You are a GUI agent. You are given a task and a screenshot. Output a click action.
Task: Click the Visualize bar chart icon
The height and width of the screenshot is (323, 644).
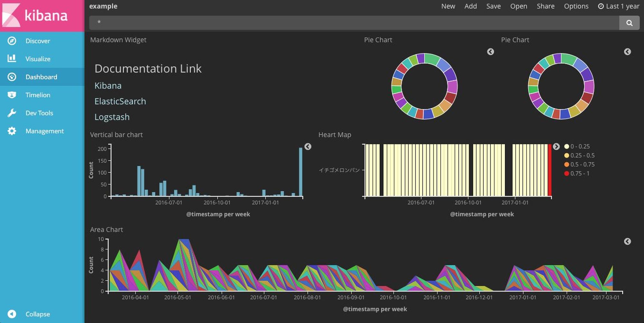click(12, 59)
